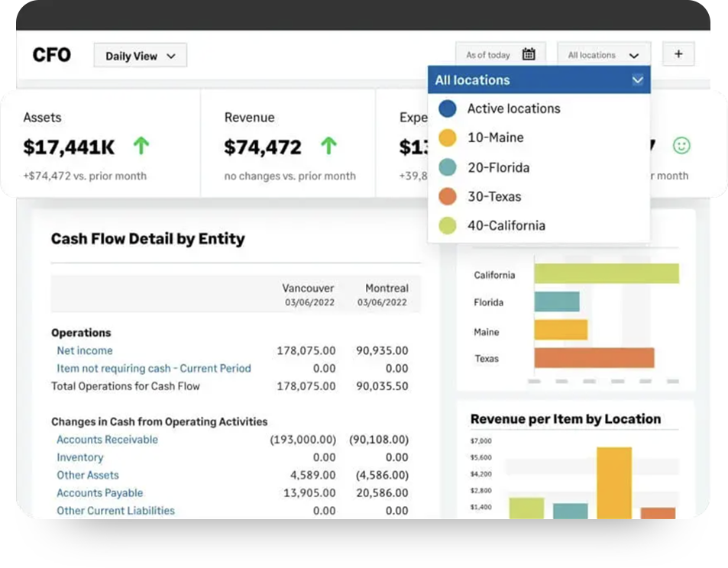The image size is (728, 568).
Task: Open the Accounts Receivable link
Action: point(107,440)
